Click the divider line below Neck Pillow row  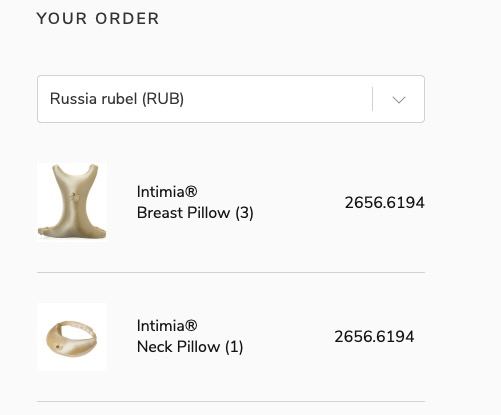231,402
